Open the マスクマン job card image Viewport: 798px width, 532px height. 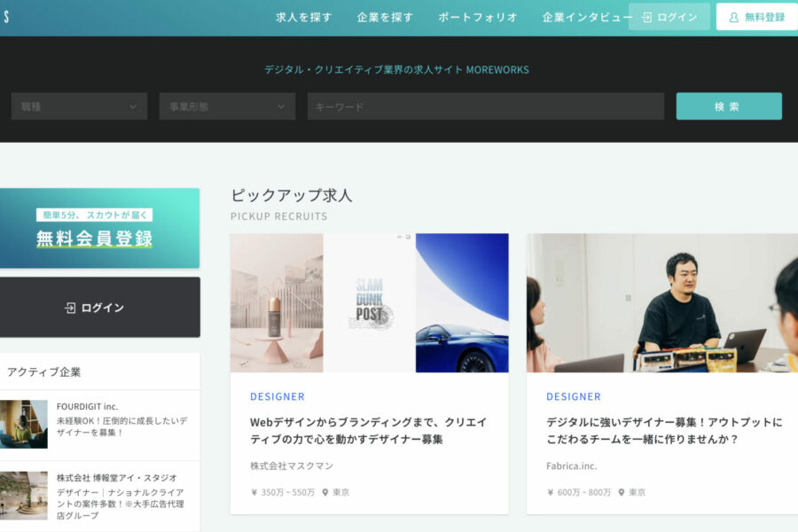click(369, 302)
